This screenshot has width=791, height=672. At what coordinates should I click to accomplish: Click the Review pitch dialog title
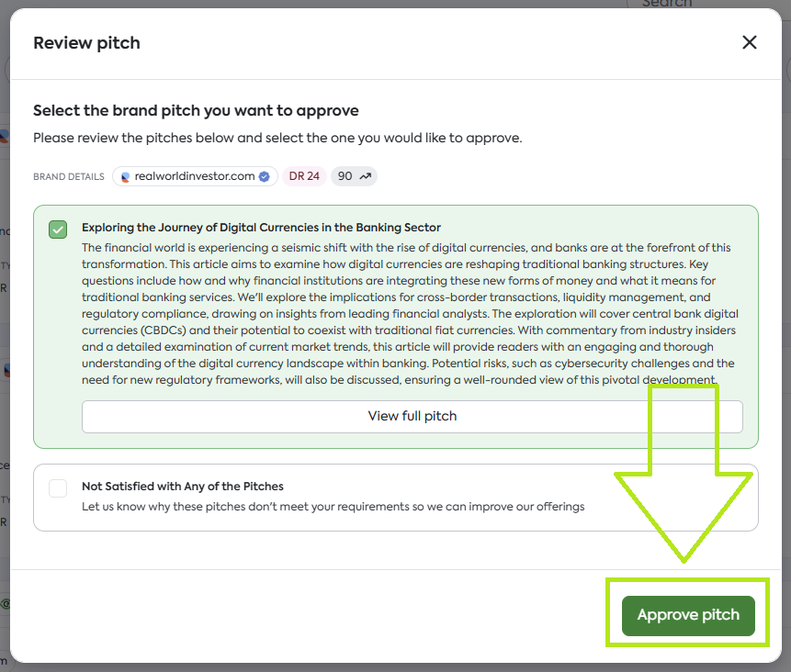(86, 43)
